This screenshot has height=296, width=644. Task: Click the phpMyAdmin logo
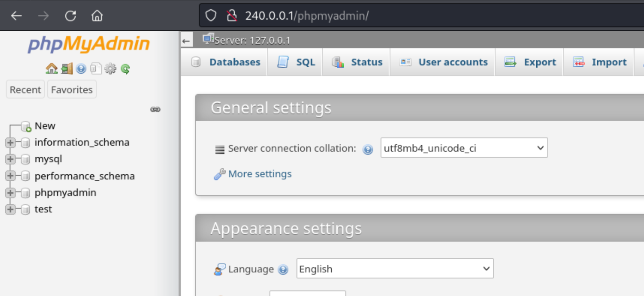pos(89,44)
